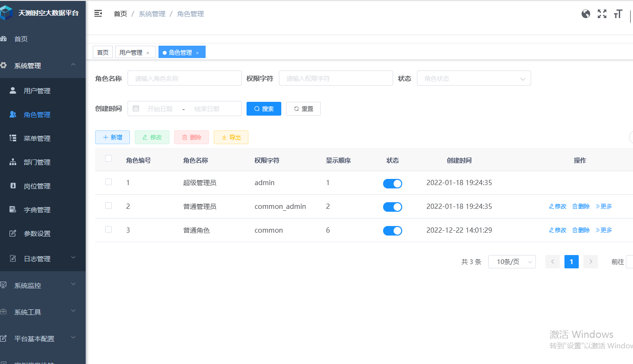
Task: Click the font size (tT) icon
Action: point(618,14)
